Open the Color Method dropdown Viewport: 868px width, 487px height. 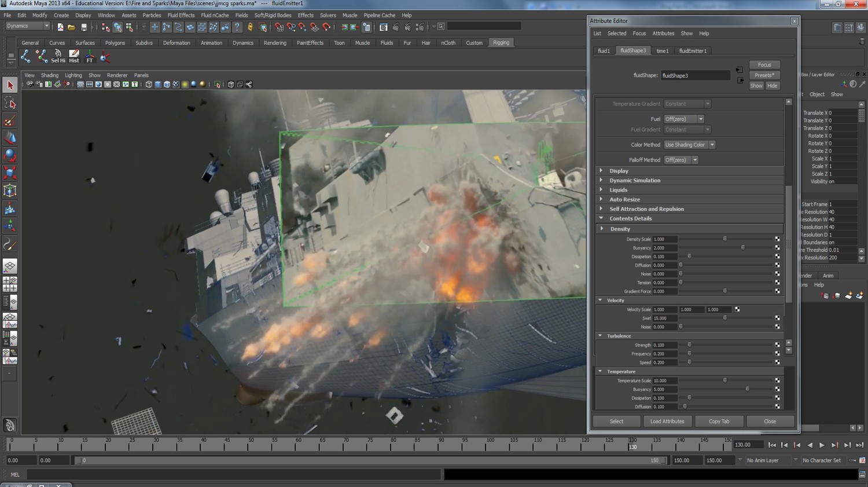point(712,144)
